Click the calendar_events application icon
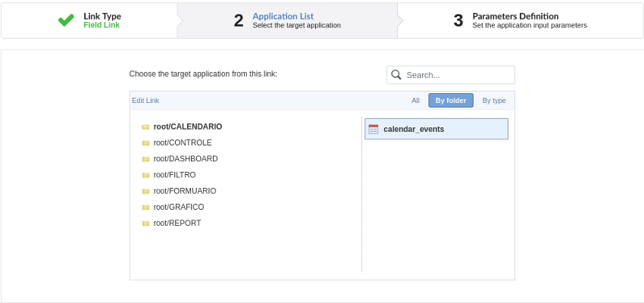The height and width of the screenshot is (303, 644). click(x=374, y=129)
